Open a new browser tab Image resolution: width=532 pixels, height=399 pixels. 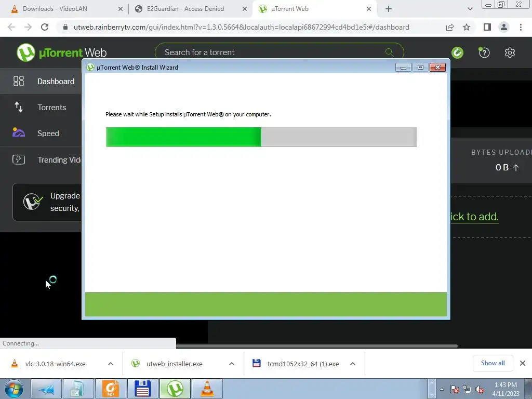pos(389,9)
